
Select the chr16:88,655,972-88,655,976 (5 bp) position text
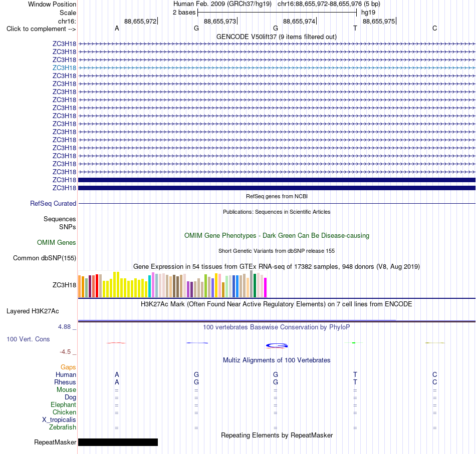329,4
